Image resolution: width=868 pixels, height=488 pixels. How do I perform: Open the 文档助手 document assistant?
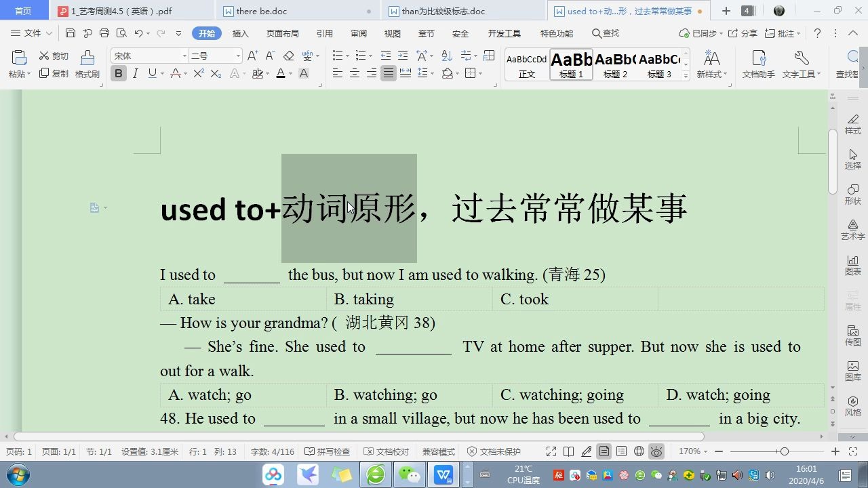point(758,66)
